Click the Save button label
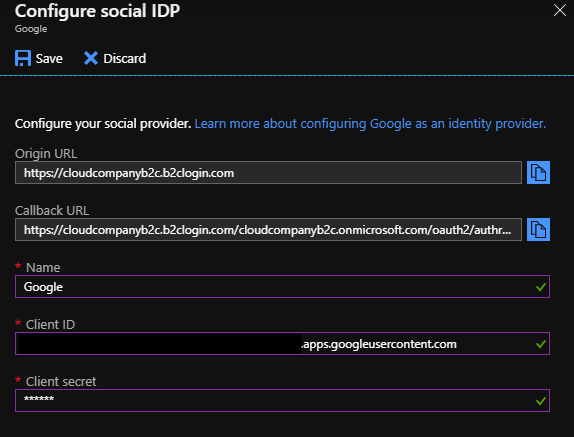Image resolution: width=574 pixels, height=437 pixels. (49, 59)
